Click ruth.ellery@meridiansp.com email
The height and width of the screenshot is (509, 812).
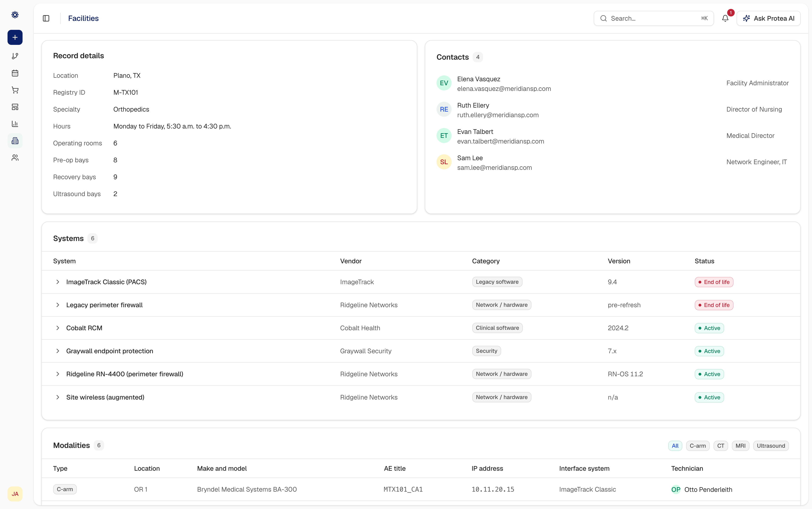tap(498, 115)
